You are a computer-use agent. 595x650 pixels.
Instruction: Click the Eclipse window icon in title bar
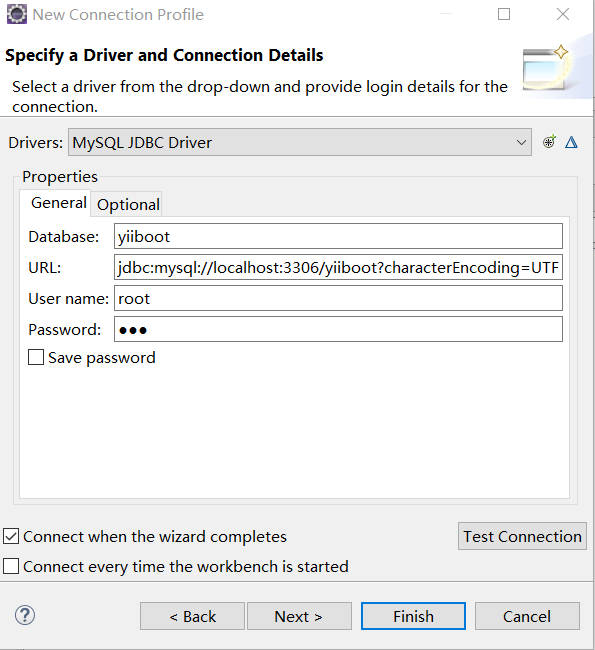[17, 15]
